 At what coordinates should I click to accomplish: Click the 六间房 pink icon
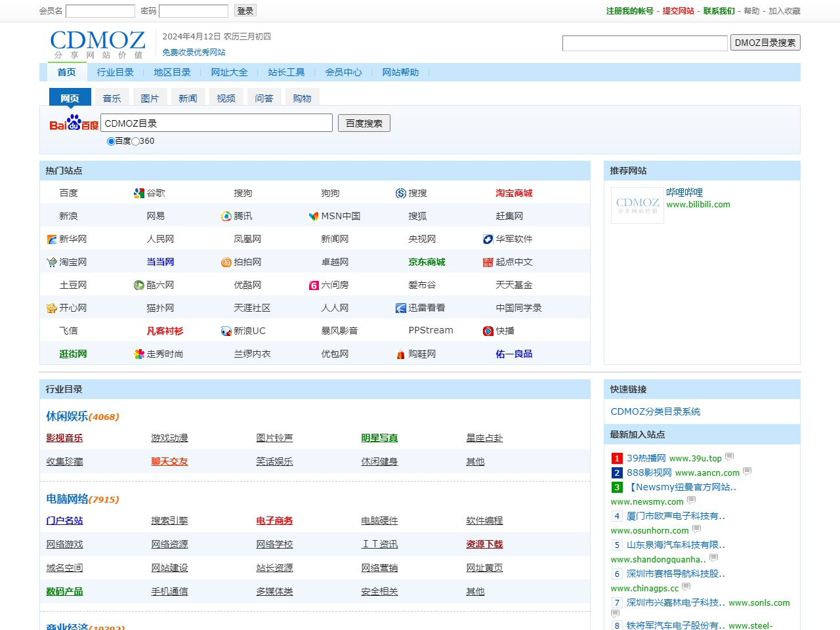click(x=313, y=285)
